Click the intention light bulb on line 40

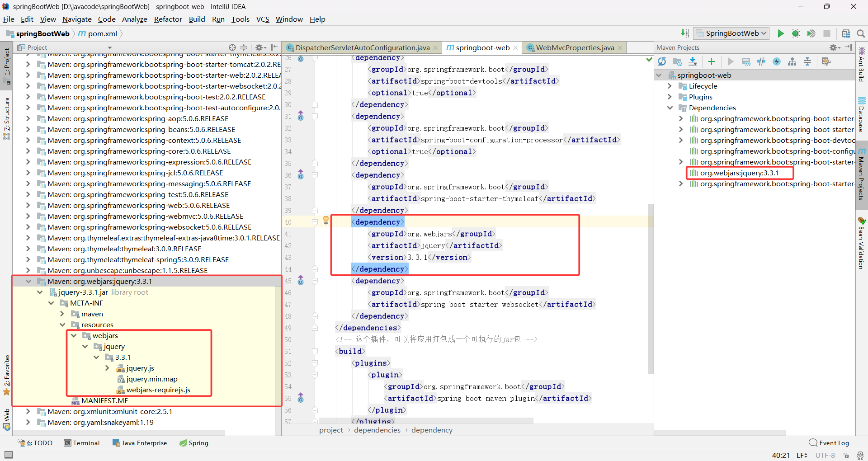pyautogui.click(x=325, y=220)
